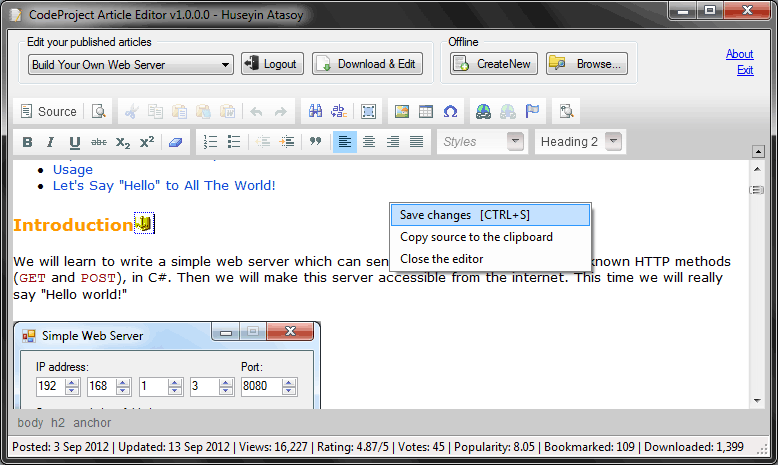Insert a table using Table icon
Screen dimensions: 778x465
(426, 111)
